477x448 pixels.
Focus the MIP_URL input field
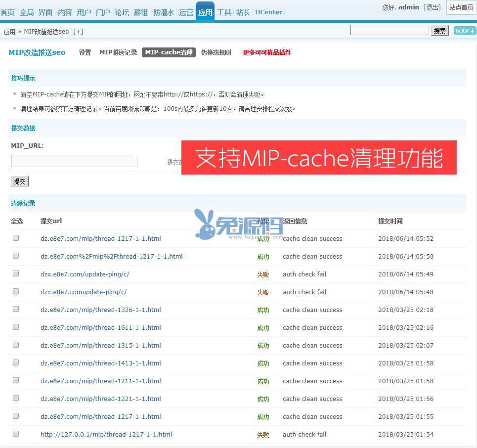[x=74, y=162]
